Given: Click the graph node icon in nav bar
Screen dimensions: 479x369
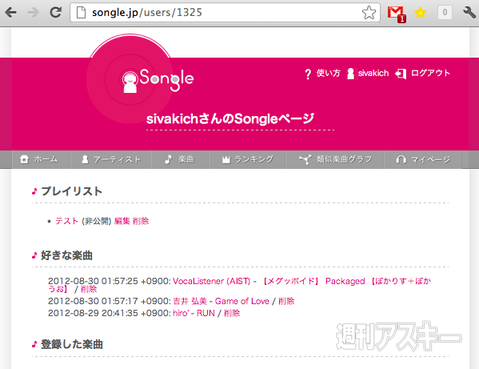Looking at the screenshot, I should (x=305, y=160).
